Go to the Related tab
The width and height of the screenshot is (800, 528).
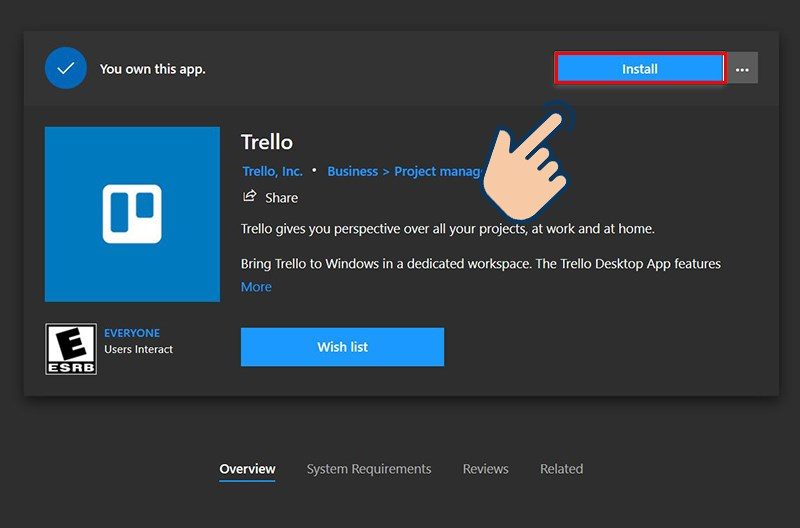point(561,468)
